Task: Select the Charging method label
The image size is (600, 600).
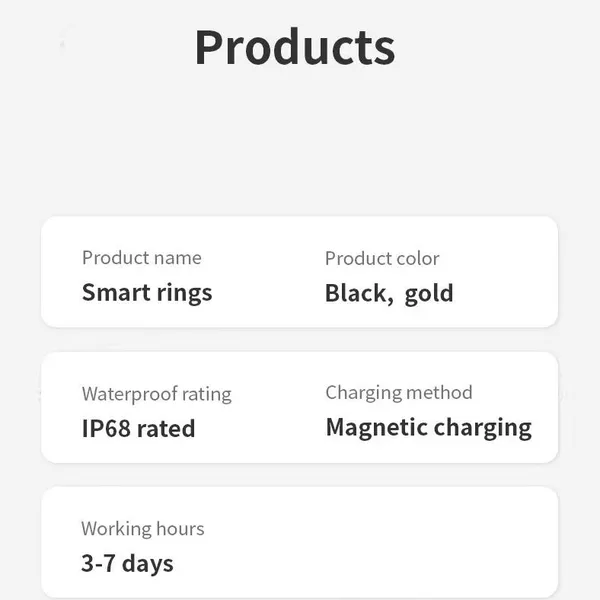Action: coord(399,393)
